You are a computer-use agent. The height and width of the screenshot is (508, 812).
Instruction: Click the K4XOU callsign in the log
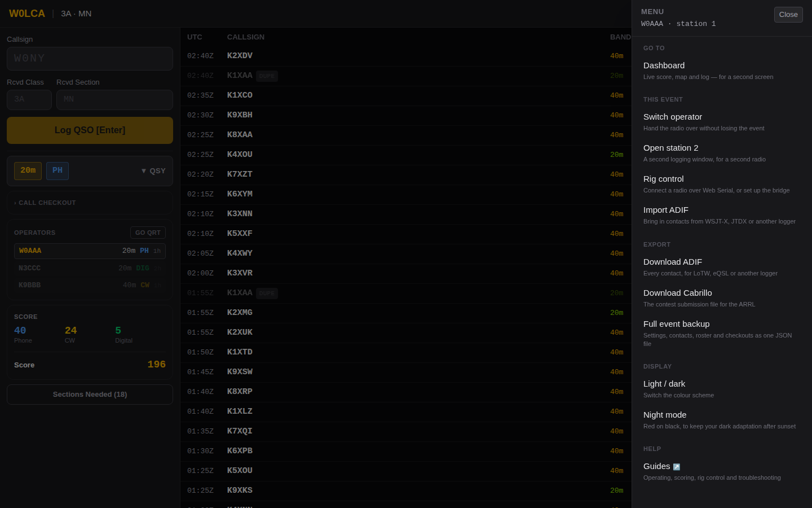[x=240, y=155]
